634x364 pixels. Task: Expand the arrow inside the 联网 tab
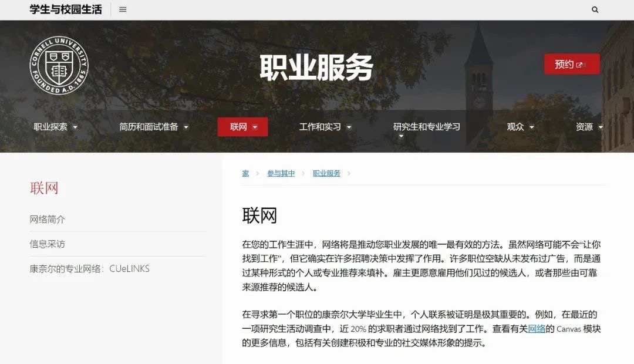pyautogui.click(x=255, y=127)
